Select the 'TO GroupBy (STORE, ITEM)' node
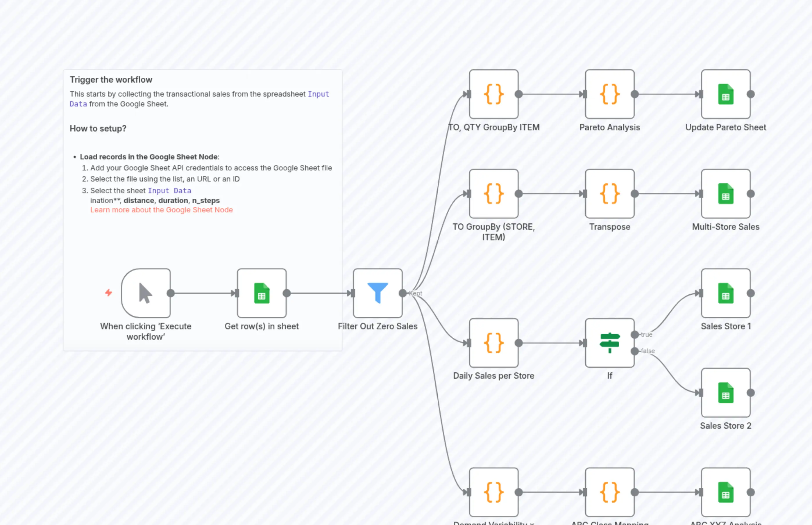The width and height of the screenshot is (812, 525). tap(494, 194)
